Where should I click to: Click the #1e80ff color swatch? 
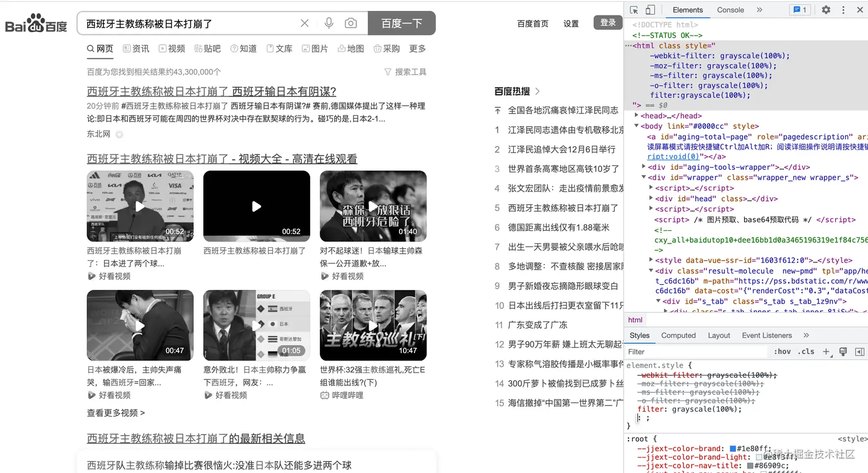tap(733, 449)
